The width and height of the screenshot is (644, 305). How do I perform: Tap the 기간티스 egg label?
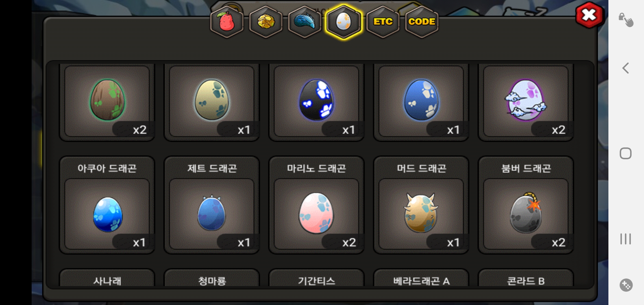[x=316, y=281]
